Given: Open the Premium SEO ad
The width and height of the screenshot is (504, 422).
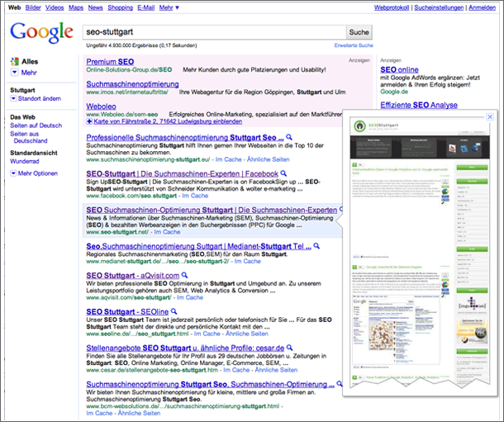Looking at the screenshot, I should [x=110, y=62].
